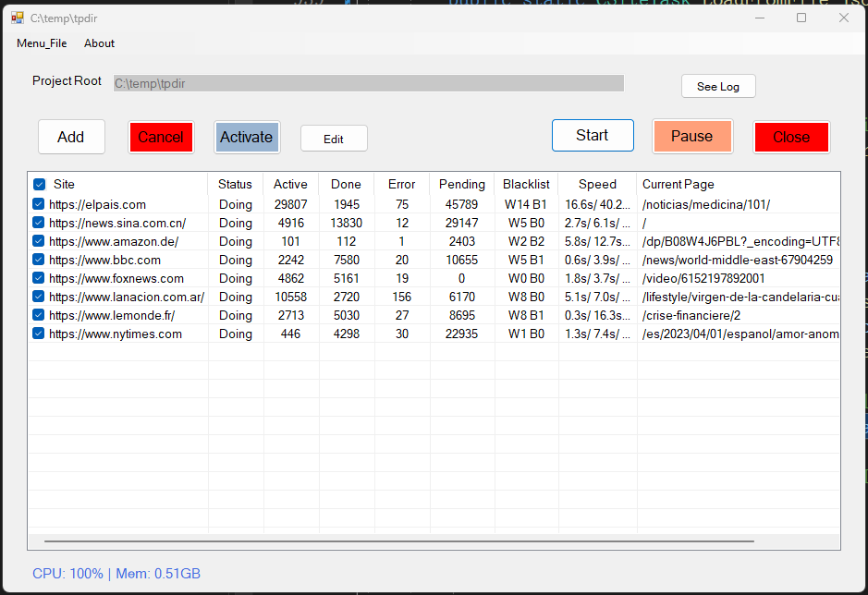Image resolution: width=868 pixels, height=595 pixels.
Task: Click the Doing status for elpais.com
Action: point(236,205)
